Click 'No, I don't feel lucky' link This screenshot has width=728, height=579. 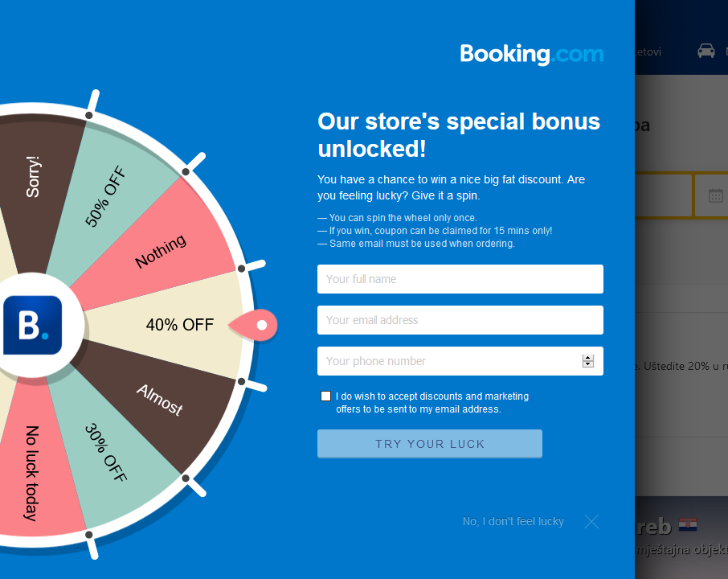point(513,522)
